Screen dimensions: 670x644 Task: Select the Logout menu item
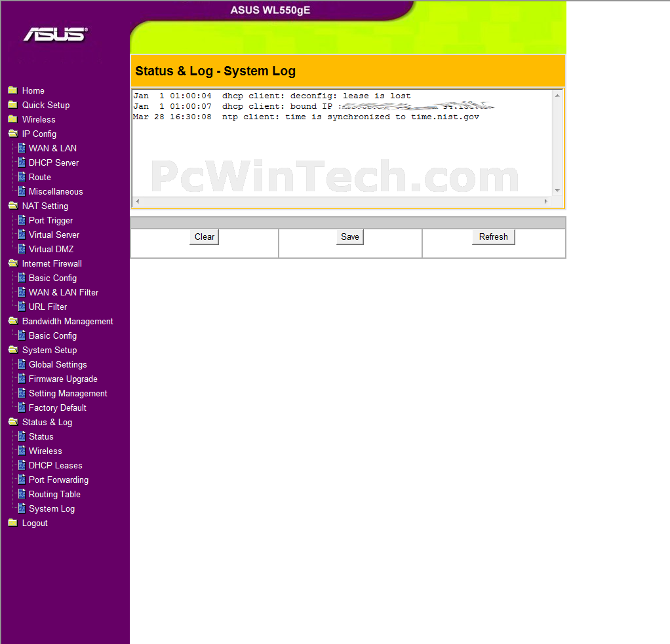pyautogui.click(x=35, y=523)
